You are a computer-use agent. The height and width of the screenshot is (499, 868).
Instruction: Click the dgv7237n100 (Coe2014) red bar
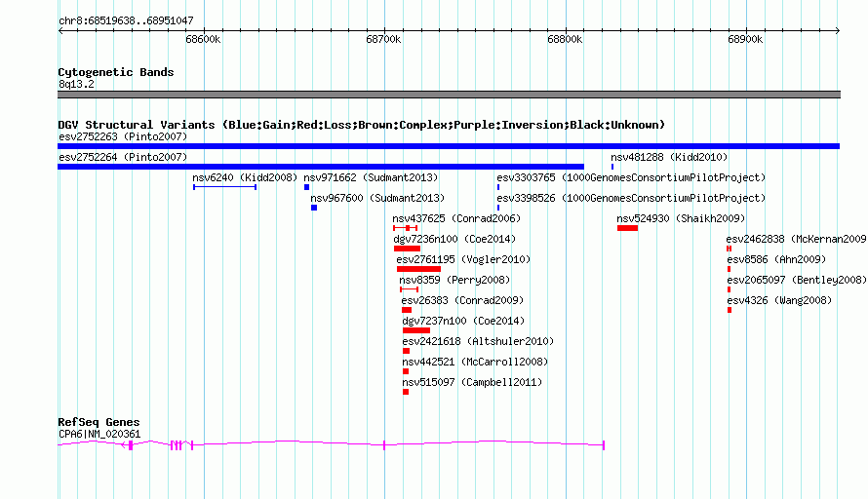[416, 330]
